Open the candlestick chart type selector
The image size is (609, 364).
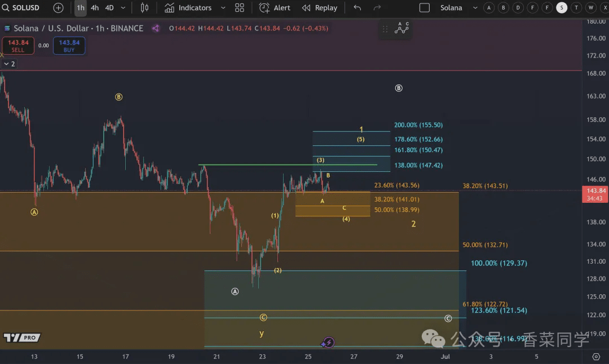[144, 8]
